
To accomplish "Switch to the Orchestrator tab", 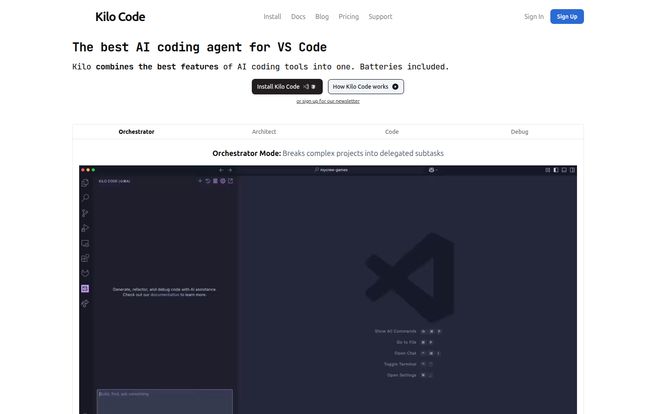I will point(136,132).
